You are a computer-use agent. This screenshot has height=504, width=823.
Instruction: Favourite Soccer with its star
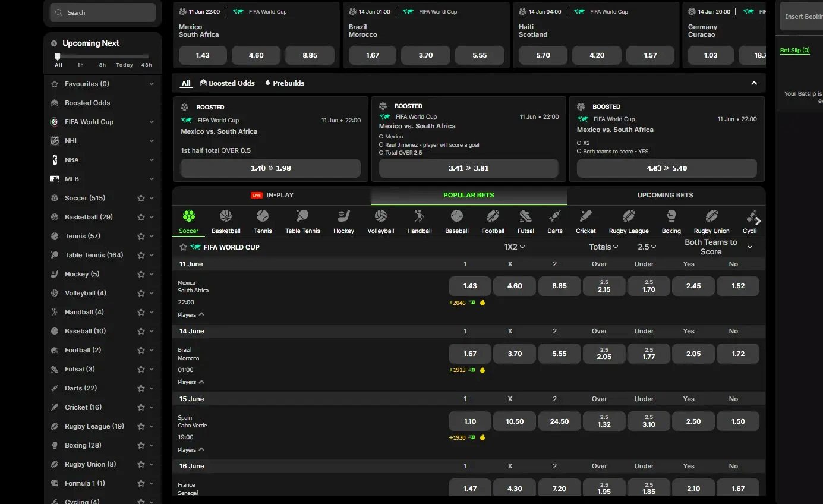point(141,198)
